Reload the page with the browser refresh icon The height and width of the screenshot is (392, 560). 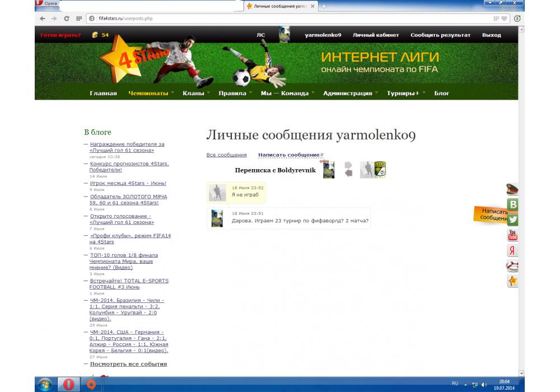click(x=67, y=18)
